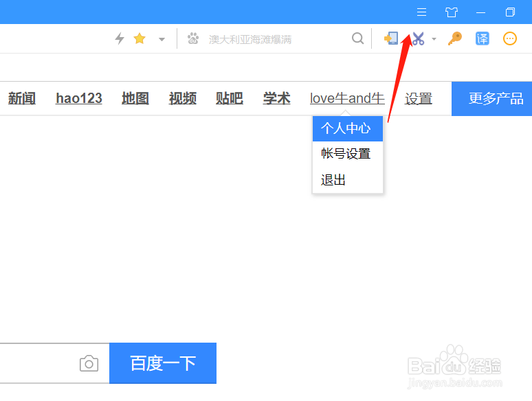The width and height of the screenshot is (532, 401).
Task: Select the scissors screenshot tool
Action: (x=419, y=38)
